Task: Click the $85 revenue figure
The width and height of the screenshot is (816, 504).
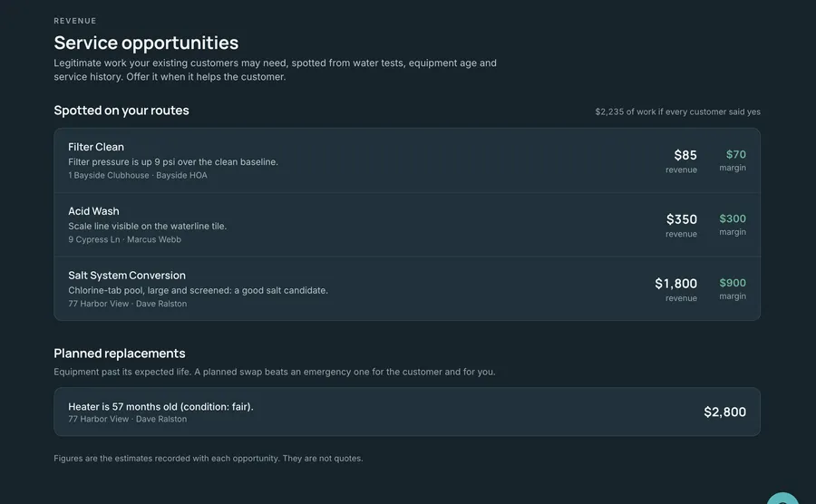Action: tap(685, 155)
